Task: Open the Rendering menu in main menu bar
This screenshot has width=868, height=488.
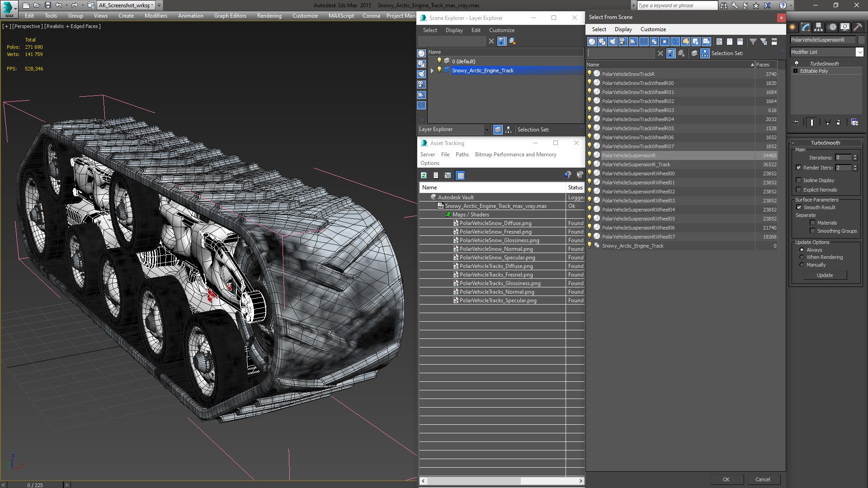Action: pyautogui.click(x=269, y=15)
